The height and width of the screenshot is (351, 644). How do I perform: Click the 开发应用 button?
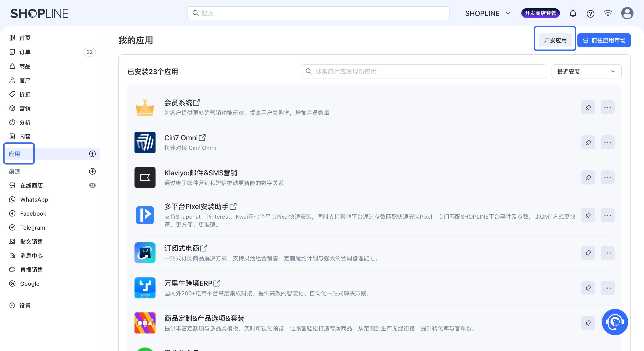tap(555, 40)
